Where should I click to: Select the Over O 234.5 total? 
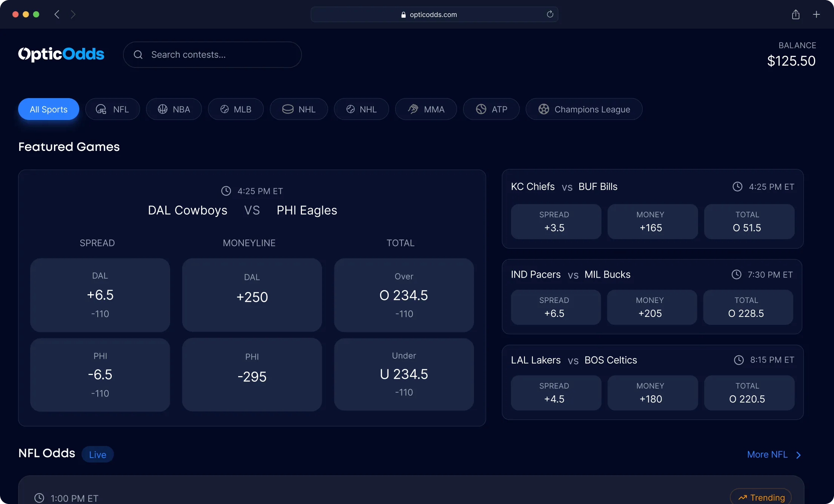(404, 295)
